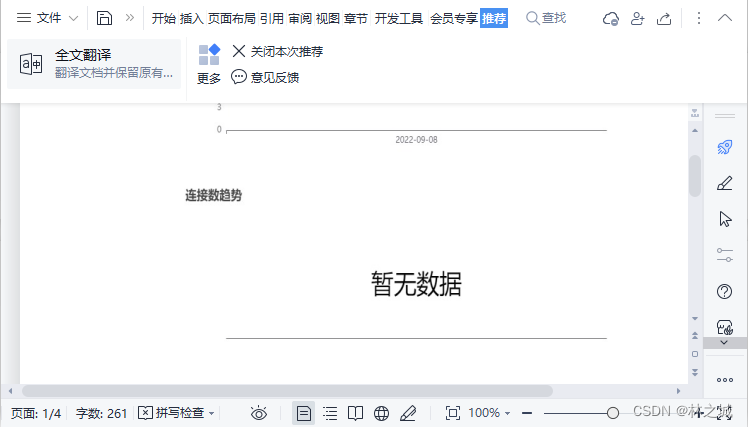Viewport: 748px width, 427px height.
Task: Open the 引用 tab
Action: [272, 19]
